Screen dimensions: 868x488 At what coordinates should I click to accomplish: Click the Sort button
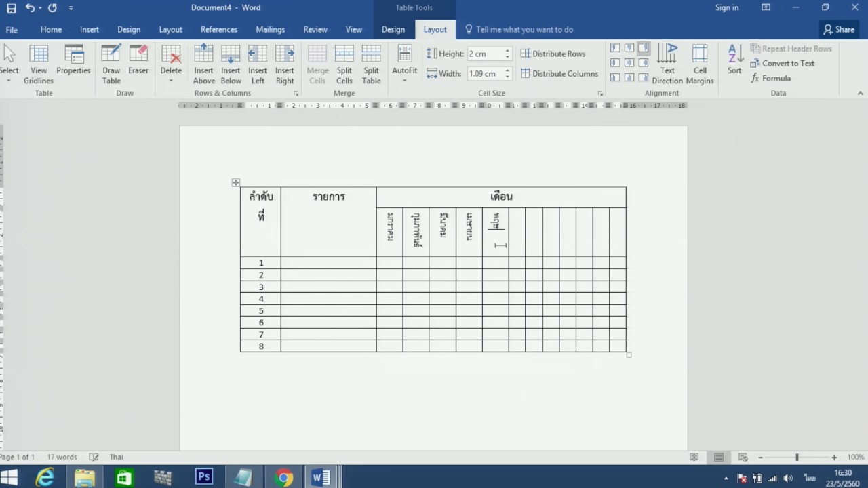point(734,60)
